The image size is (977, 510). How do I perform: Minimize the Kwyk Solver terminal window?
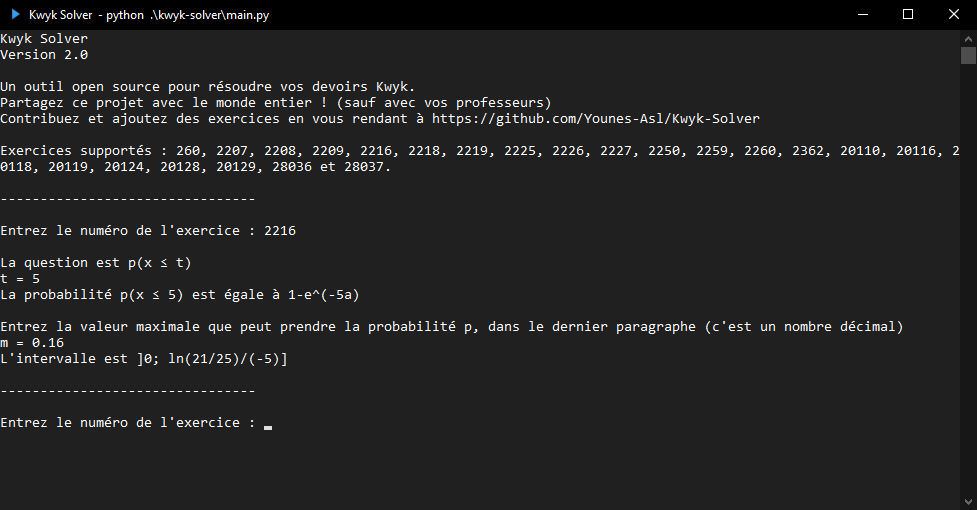click(x=863, y=14)
